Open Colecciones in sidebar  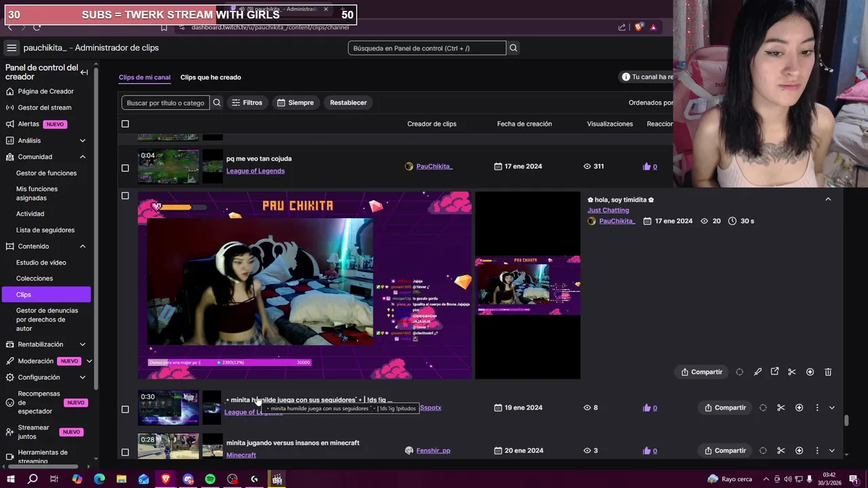point(35,279)
